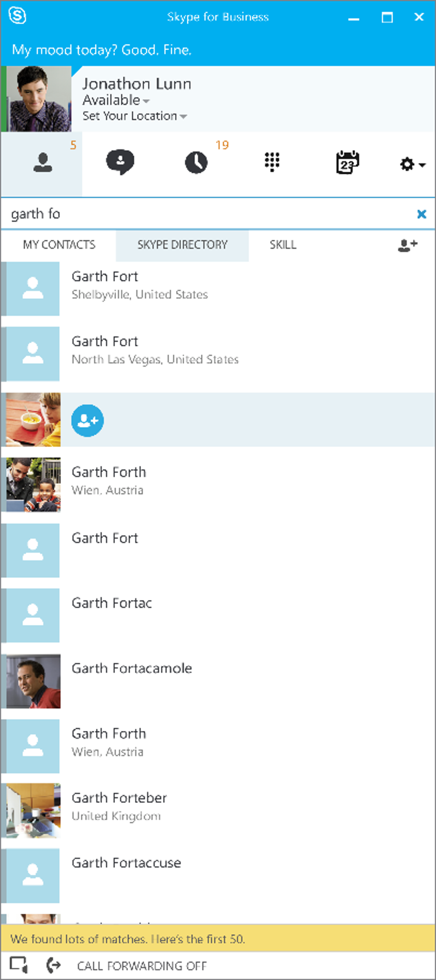Viewport: 436px width, 980px height.
Task: Click the select primary device icon
Action: point(19,965)
